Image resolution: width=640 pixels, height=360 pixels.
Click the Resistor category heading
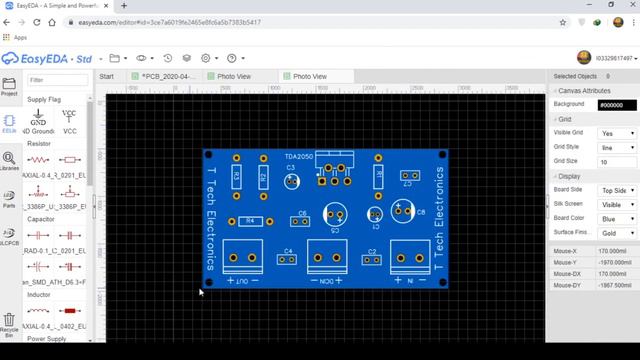point(39,144)
